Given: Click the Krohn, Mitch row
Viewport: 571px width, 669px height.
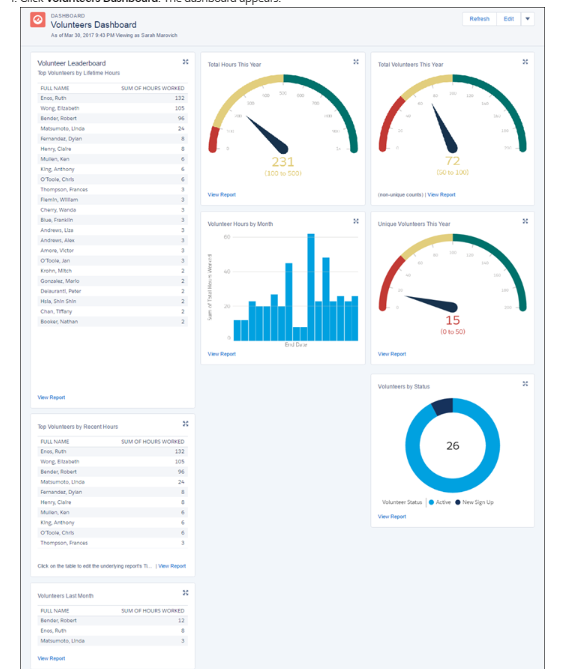Looking at the screenshot, I should tap(113, 271).
